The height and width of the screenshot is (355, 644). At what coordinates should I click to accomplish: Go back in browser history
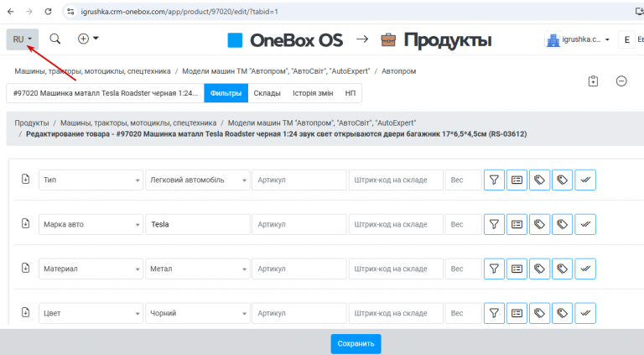click(11, 12)
